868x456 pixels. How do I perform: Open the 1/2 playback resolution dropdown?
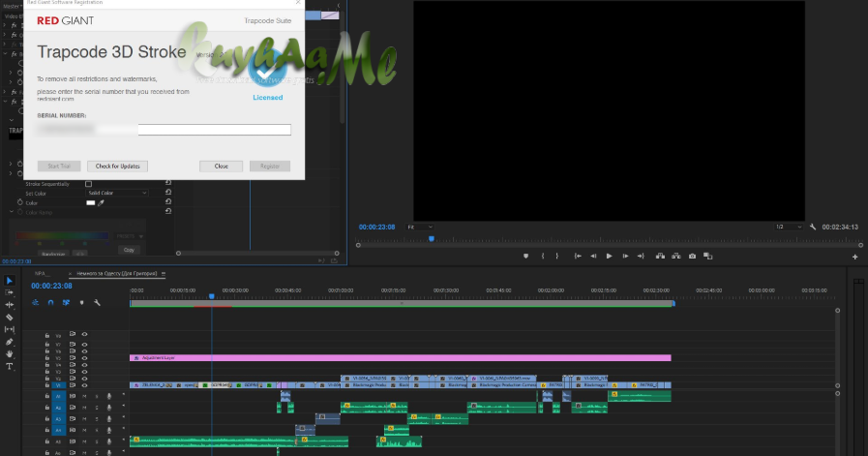pyautogui.click(x=789, y=228)
